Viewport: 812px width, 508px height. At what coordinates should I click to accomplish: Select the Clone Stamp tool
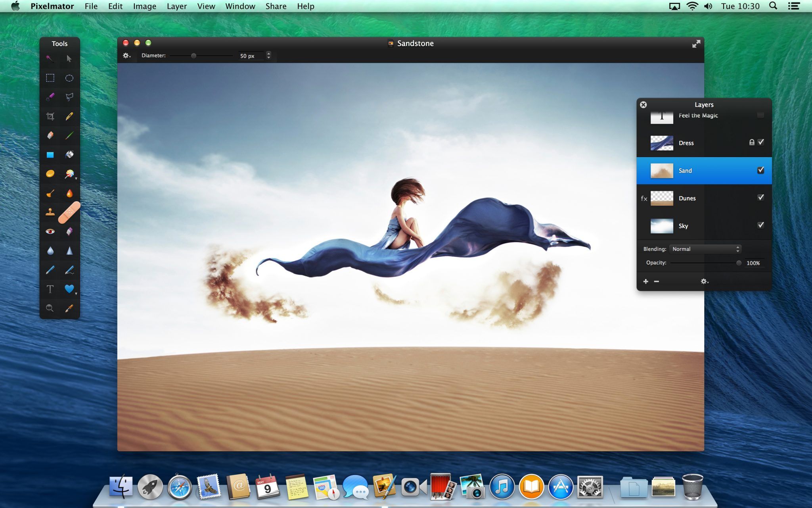pyautogui.click(x=50, y=213)
